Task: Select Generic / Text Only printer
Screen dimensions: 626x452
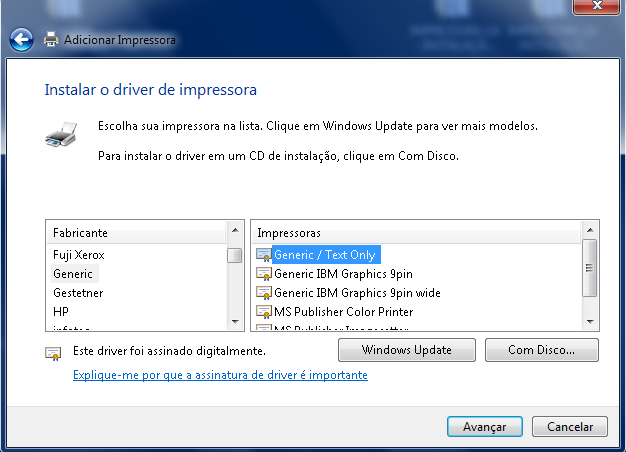Action: (x=325, y=255)
